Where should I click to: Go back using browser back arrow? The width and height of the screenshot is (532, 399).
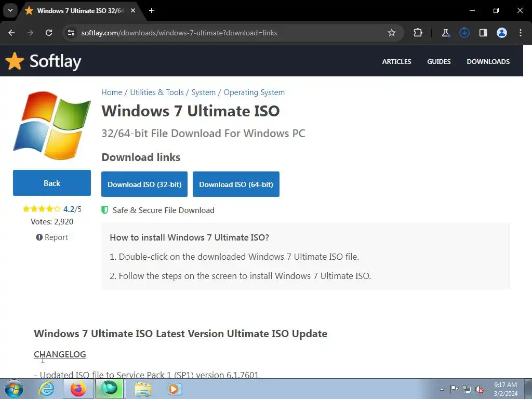[x=11, y=33]
